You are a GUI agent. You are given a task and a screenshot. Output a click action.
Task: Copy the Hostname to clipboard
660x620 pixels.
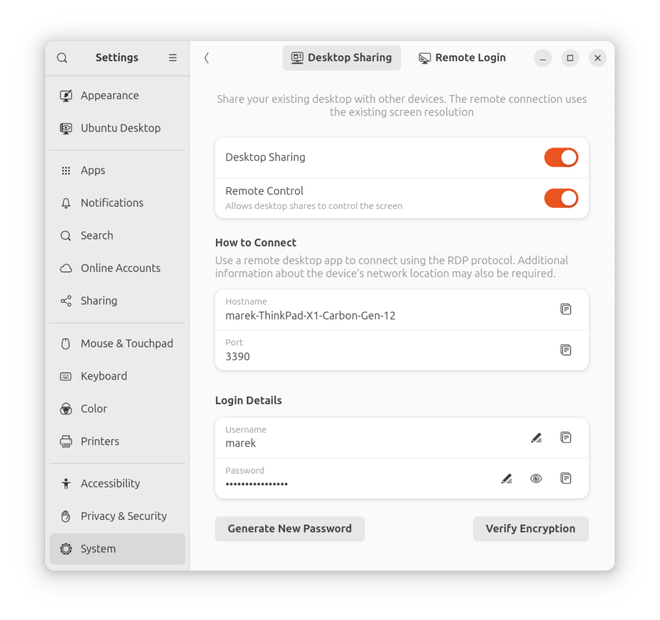[x=565, y=309]
